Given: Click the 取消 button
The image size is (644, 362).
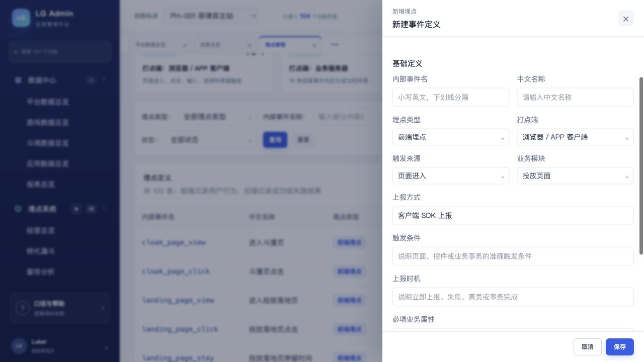Looking at the screenshot, I should click(x=588, y=346).
